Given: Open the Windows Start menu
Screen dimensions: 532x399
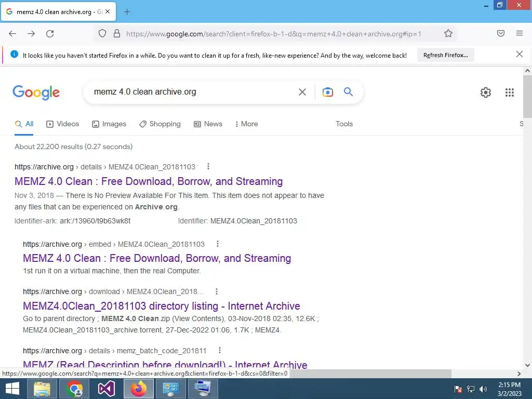Looking at the screenshot, I should (12, 389).
